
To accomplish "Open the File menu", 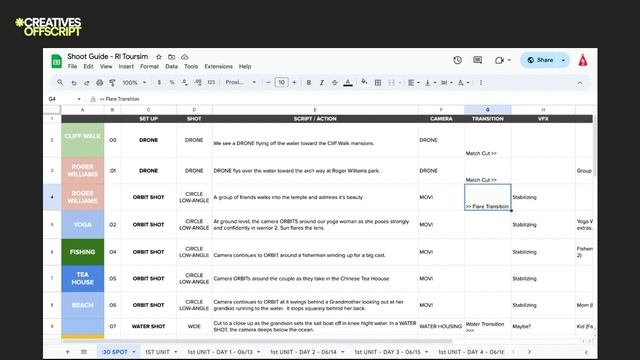I will pyautogui.click(x=72, y=67).
